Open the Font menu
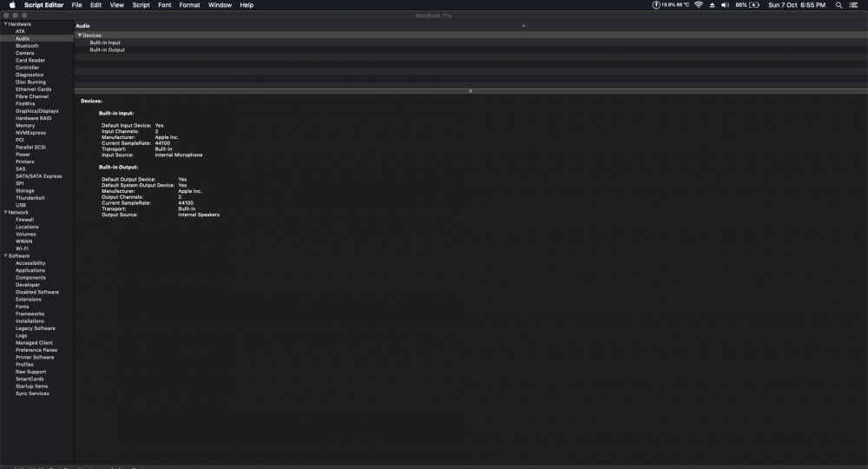 pyautogui.click(x=164, y=5)
